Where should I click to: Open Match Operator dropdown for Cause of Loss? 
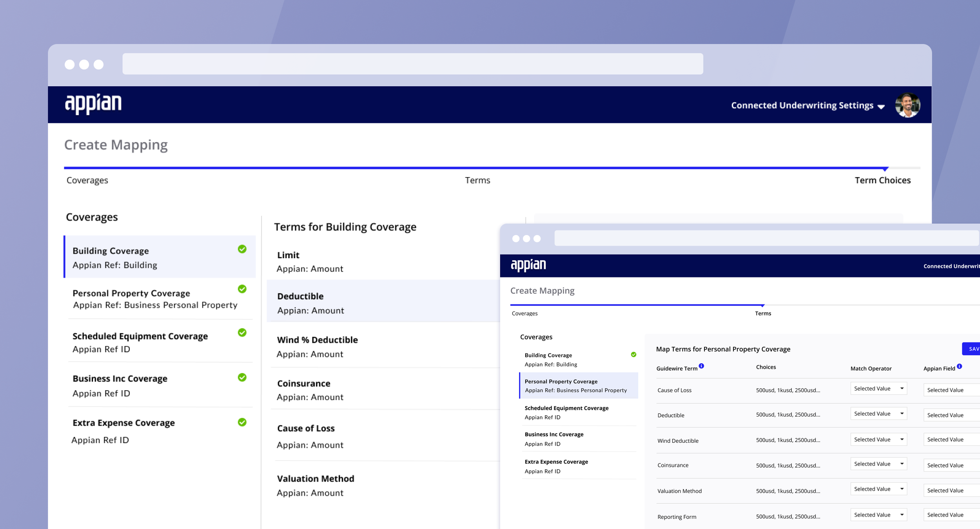click(878, 389)
